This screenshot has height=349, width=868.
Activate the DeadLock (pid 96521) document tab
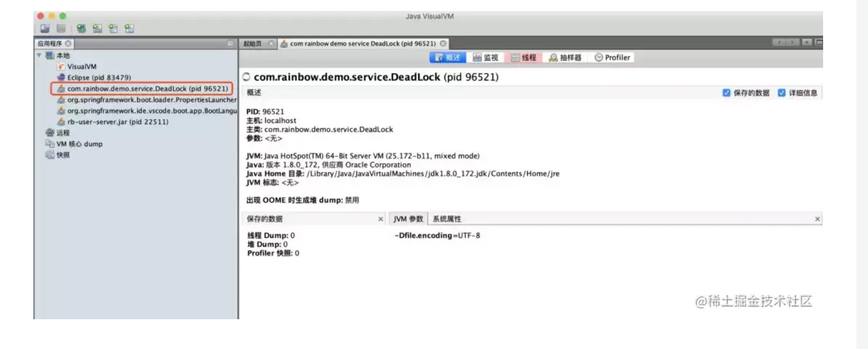tap(362, 43)
